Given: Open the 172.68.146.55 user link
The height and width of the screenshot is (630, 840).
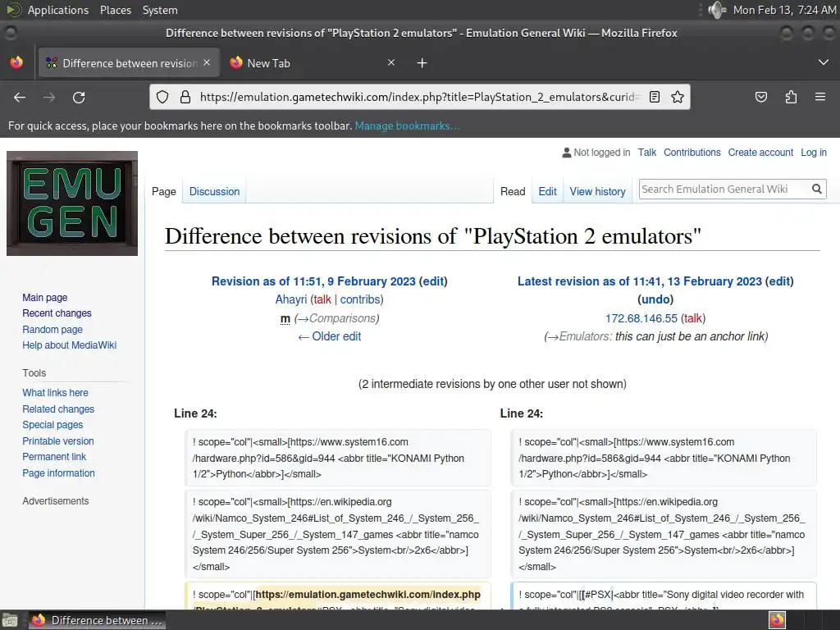Looking at the screenshot, I should pyautogui.click(x=641, y=318).
